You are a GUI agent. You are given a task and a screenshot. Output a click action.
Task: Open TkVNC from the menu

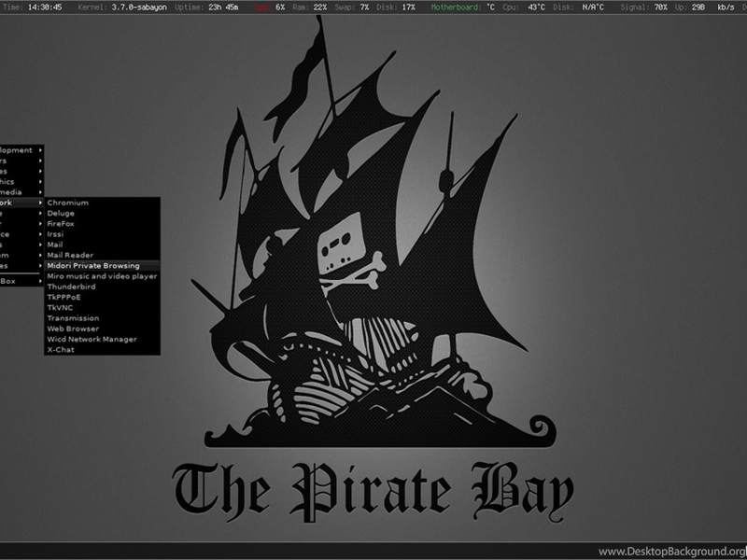point(102,308)
